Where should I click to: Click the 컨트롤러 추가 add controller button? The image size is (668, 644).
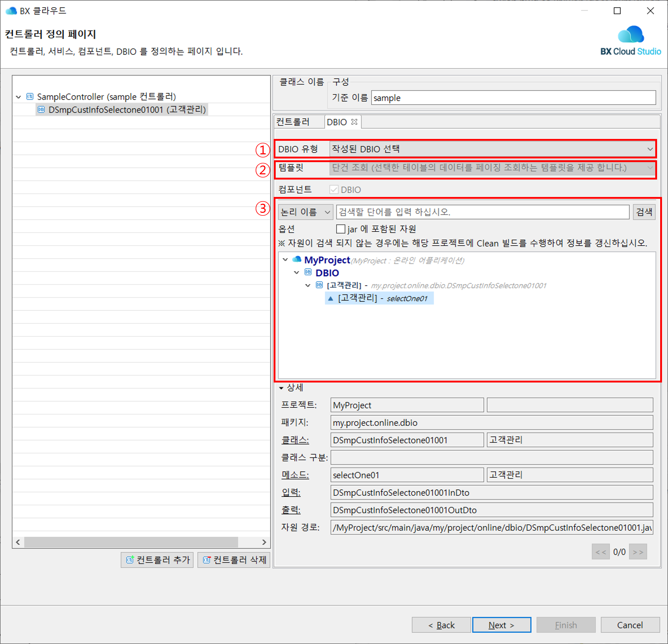coord(157,560)
